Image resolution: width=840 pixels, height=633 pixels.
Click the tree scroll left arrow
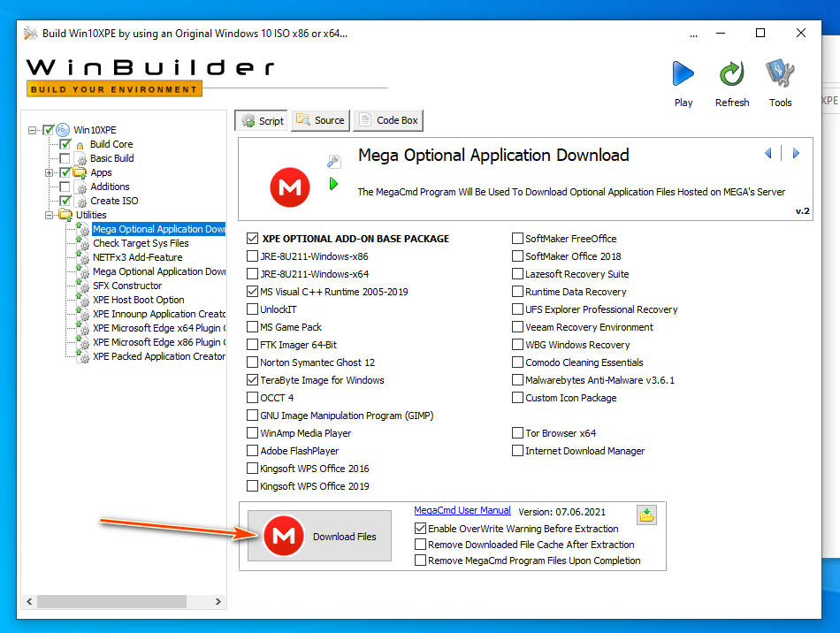click(x=29, y=601)
